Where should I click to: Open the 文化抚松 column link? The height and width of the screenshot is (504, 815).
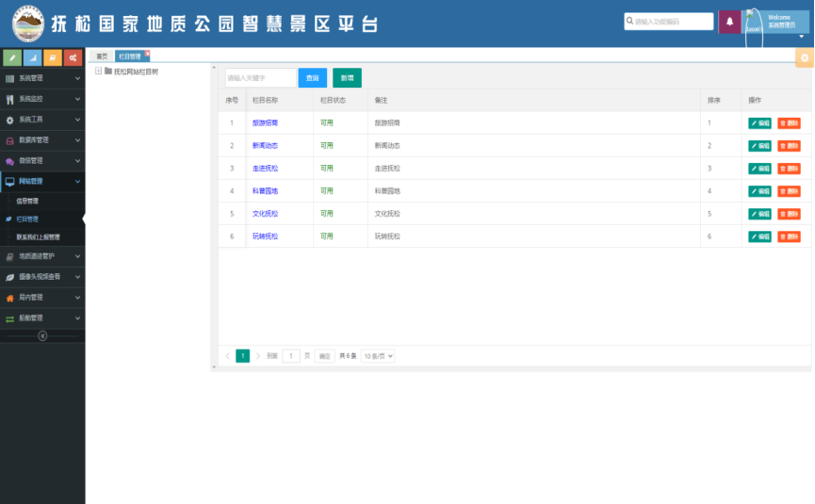265,214
